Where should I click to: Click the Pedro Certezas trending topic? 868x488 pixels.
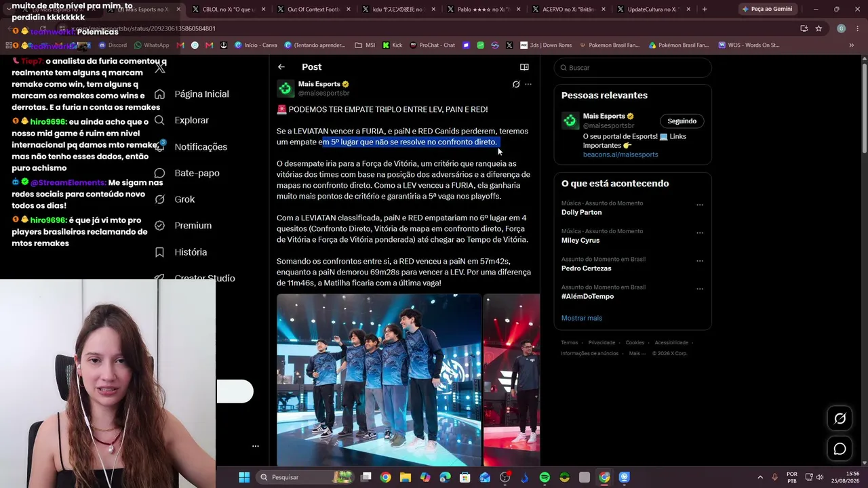587,268
